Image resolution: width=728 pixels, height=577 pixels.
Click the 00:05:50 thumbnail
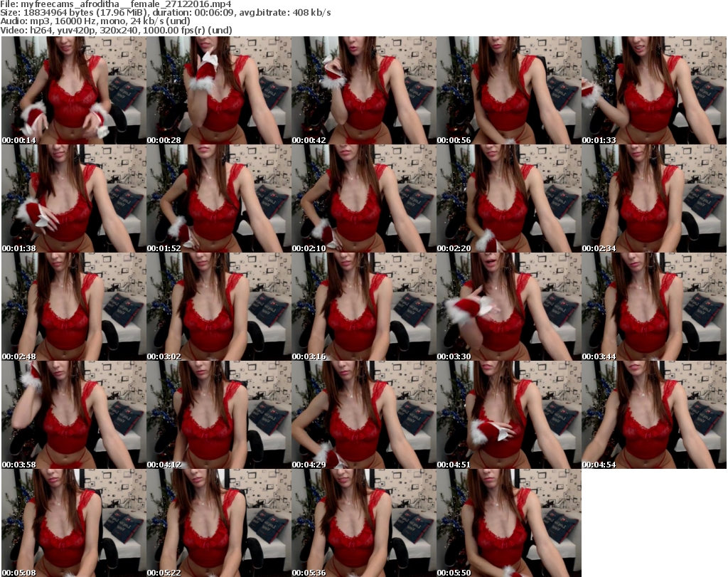[508, 523]
